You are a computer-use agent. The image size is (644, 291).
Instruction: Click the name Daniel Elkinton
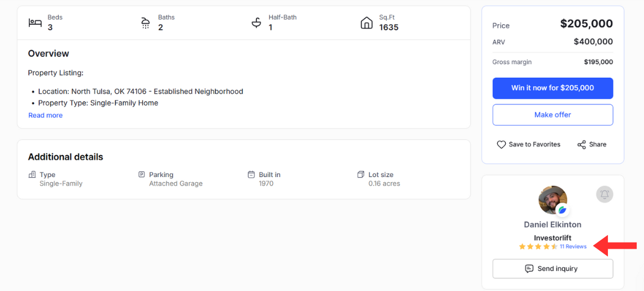coord(553,224)
